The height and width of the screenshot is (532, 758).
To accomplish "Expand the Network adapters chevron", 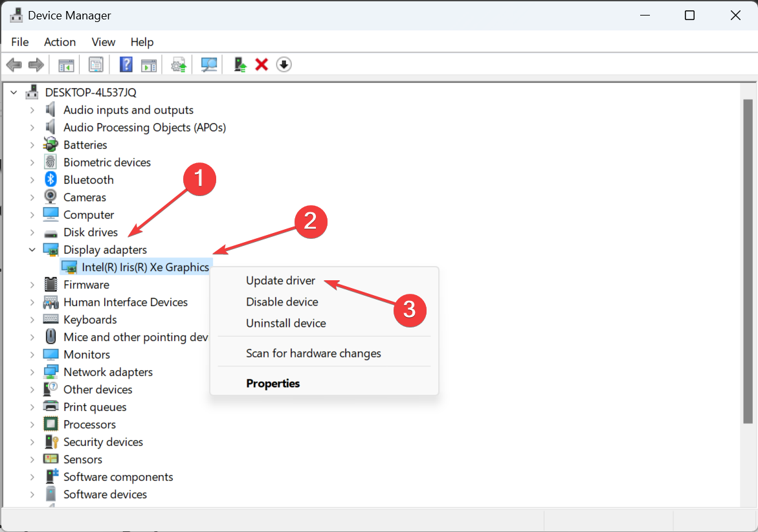I will coord(32,371).
